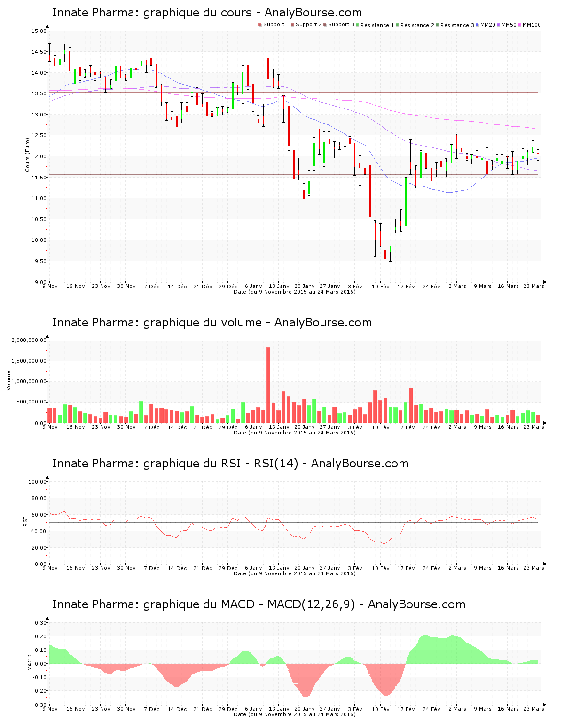Screen dimensions: 564x728
Task: Click the -0.10 MACD axis value
Action: [40, 677]
